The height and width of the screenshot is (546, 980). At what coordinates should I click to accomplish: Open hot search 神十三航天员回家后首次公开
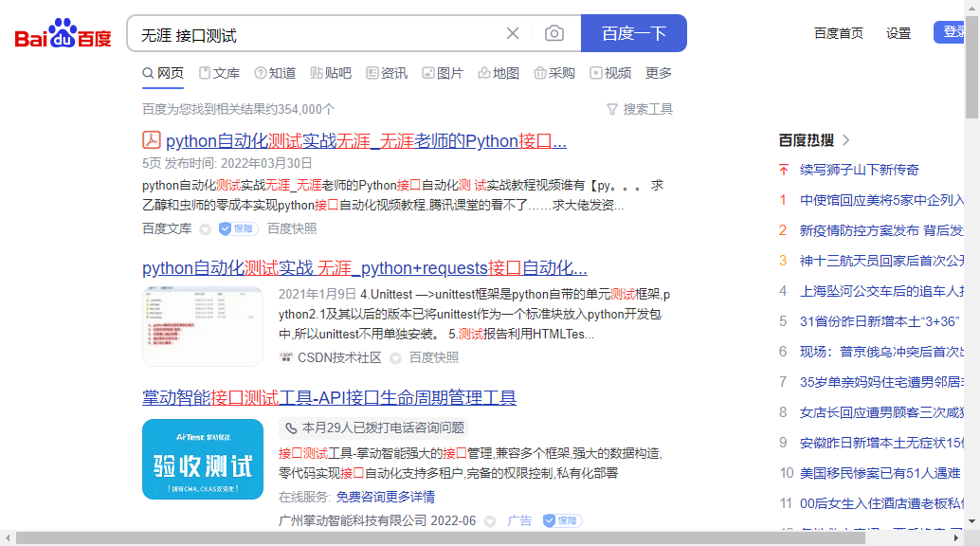881,261
